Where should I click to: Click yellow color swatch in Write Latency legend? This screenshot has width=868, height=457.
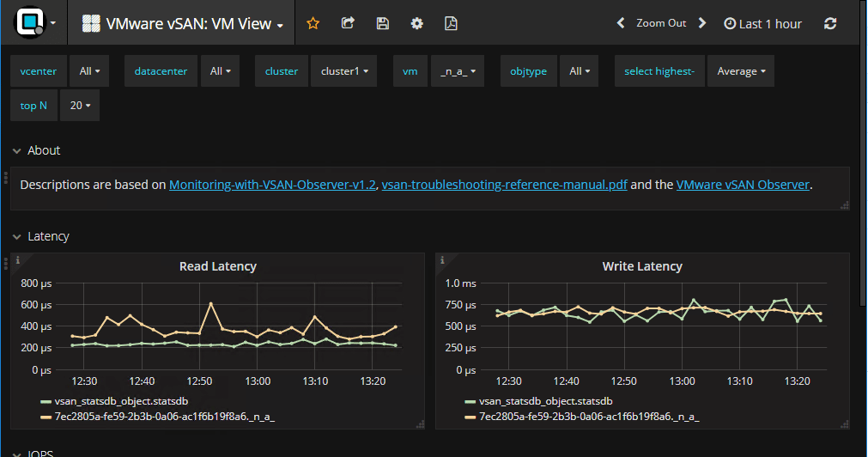click(x=470, y=417)
